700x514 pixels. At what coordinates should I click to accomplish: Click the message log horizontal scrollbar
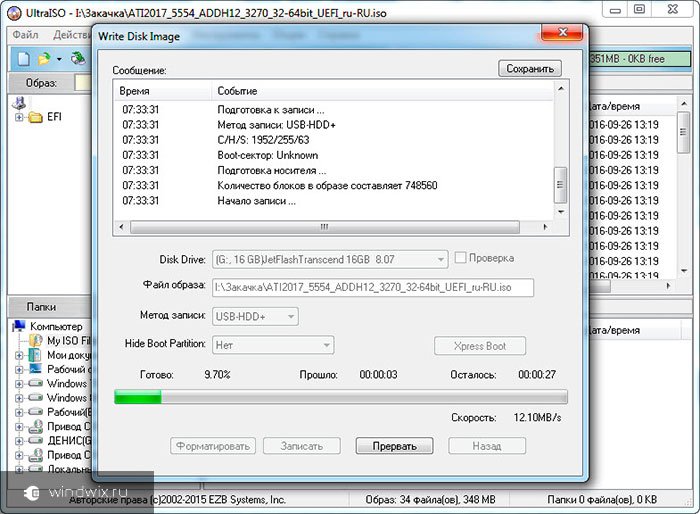click(x=325, y=227)
